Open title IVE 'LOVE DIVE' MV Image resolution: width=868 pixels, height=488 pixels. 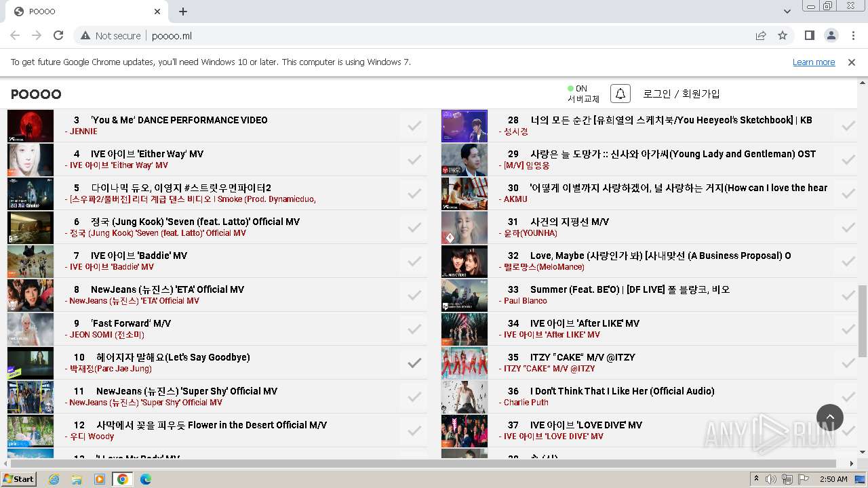[586, 425]
